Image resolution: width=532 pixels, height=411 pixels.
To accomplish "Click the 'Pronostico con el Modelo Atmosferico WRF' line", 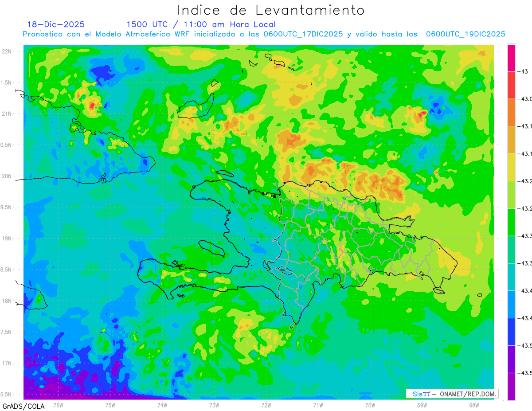I will point(264,34).
